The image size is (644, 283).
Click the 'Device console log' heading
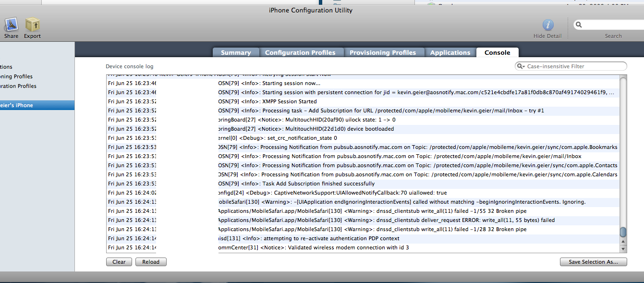click(130, 66)
